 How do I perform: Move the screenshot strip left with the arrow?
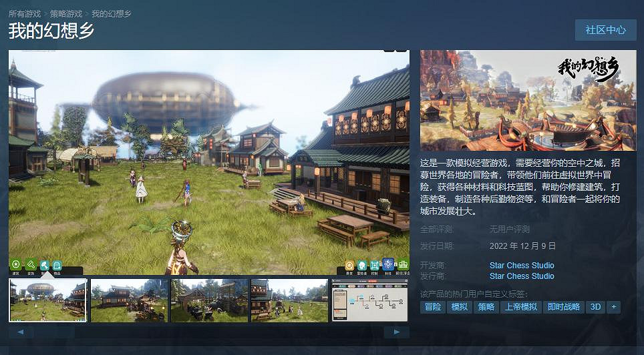[x=21, y=332]
